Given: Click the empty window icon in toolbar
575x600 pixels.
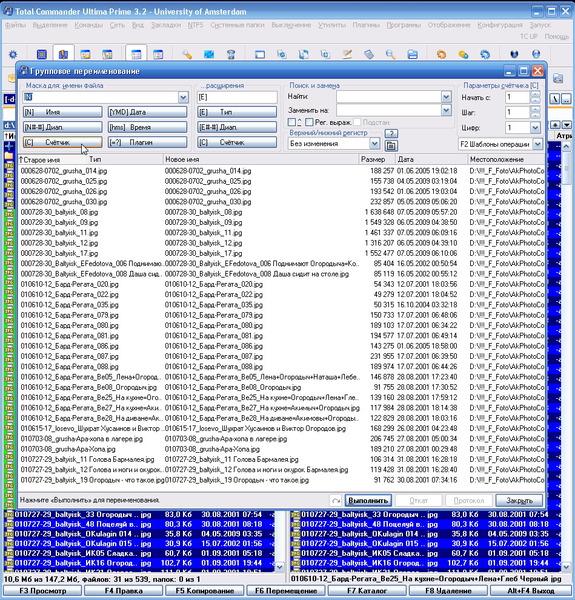Looking at the screenshot, I should point(260,54).
